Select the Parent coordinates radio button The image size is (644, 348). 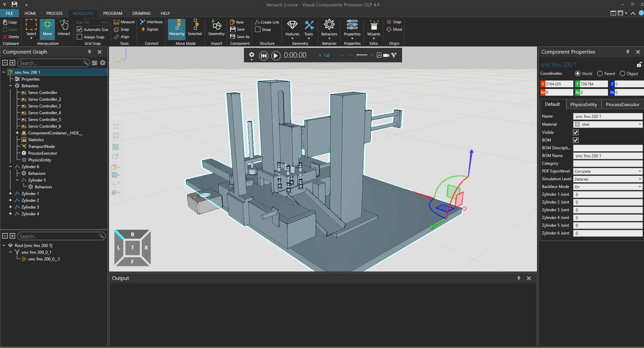[600, 74]
